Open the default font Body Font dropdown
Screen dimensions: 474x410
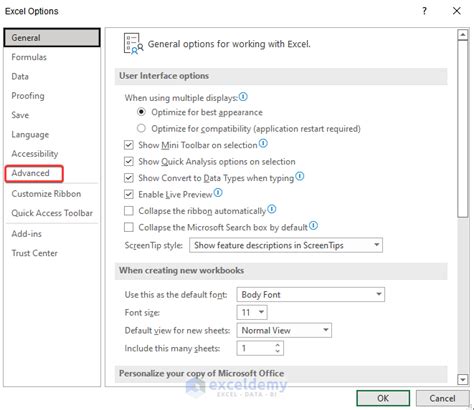pyautogui.click(x=311, y=295)
